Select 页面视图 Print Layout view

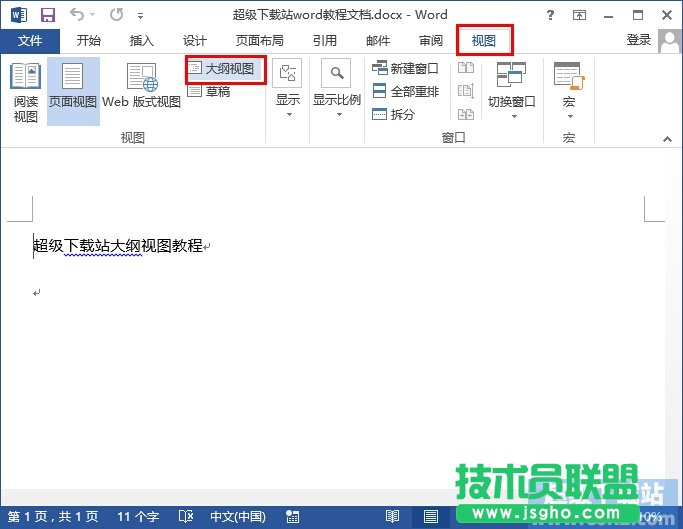point(73,92)
